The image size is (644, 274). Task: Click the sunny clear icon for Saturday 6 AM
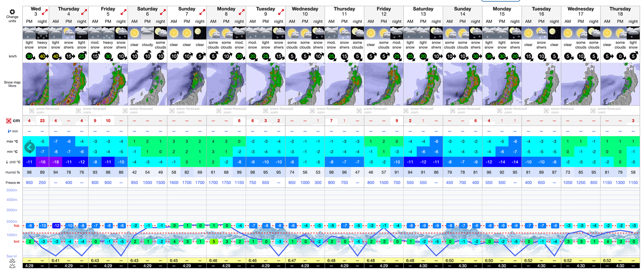point(134,33)
